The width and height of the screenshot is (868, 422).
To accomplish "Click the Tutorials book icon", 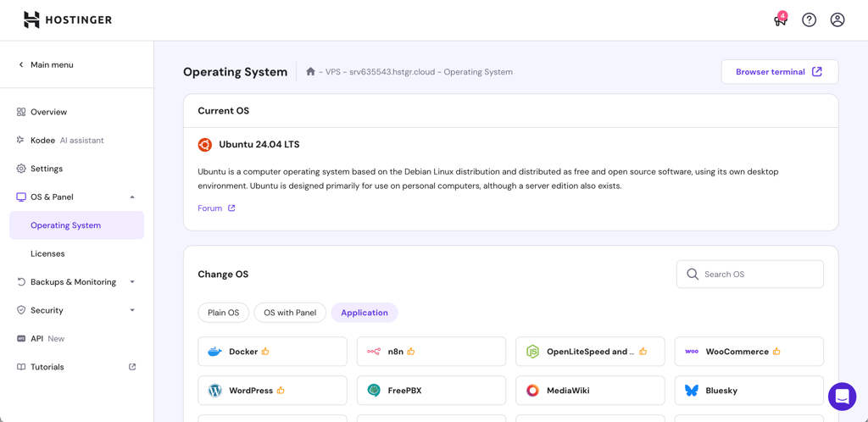I will point(21,367).
